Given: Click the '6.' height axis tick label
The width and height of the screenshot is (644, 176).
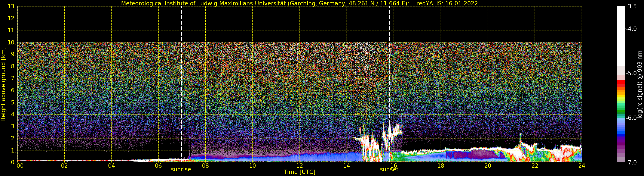Looking at the screenshot, I should coord(13,90).
